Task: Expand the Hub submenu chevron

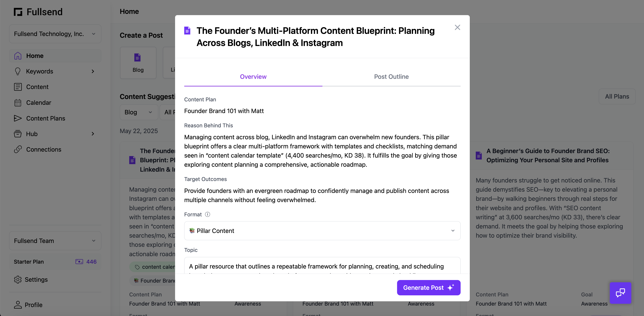Action: coord(93,134)
